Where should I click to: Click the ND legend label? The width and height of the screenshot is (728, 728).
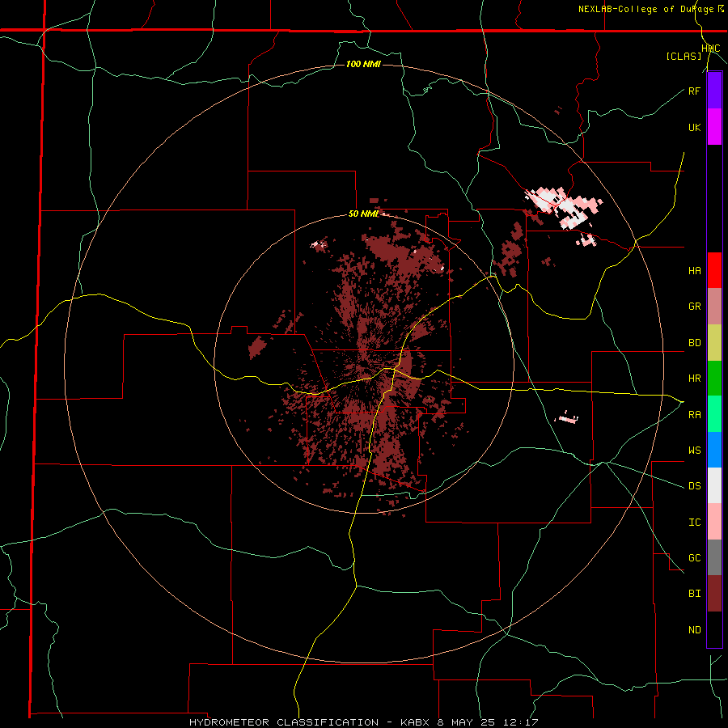click(695, 630)
